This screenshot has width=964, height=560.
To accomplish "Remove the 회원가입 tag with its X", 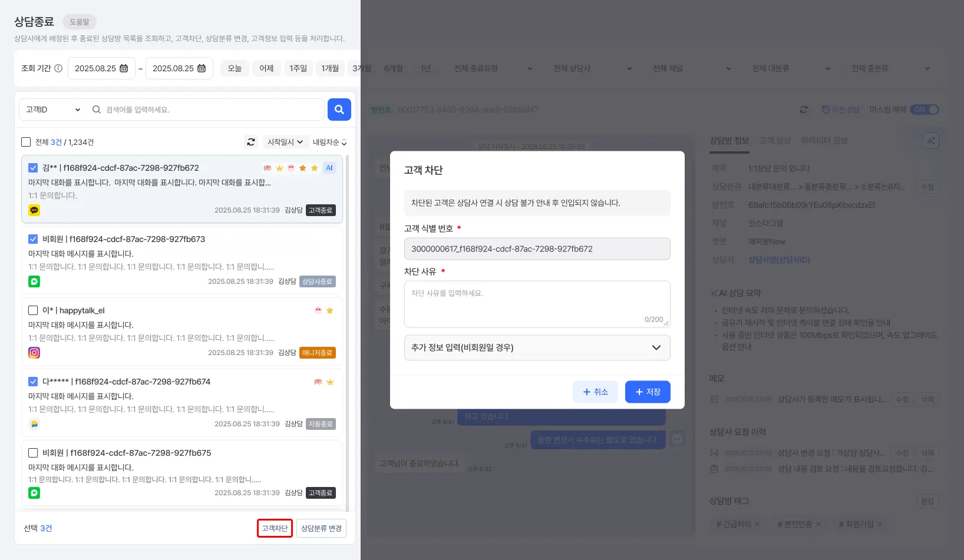I will (880, 524).
